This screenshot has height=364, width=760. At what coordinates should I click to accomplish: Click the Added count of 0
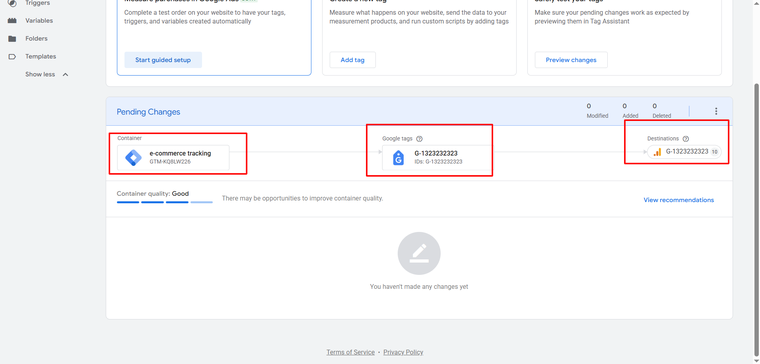point(625,106)
